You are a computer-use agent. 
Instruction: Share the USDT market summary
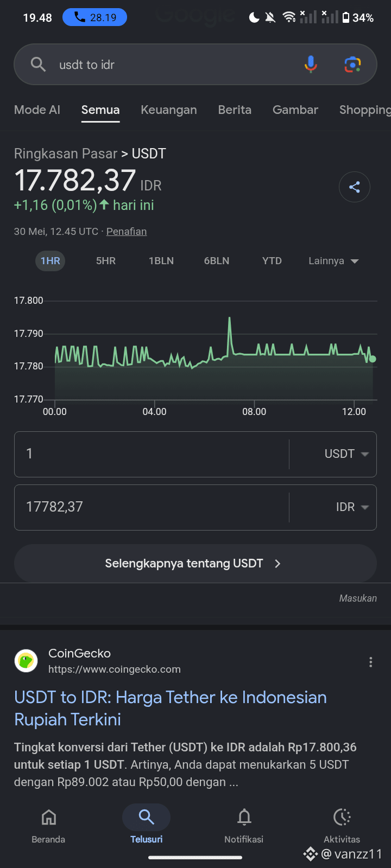coord(355,187)
